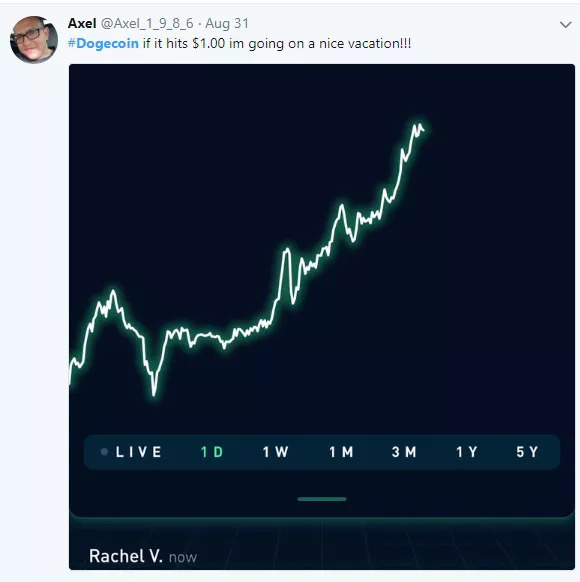The image size is (580, 582).
Task: Click the display name Axel
Action: [82, 23]
